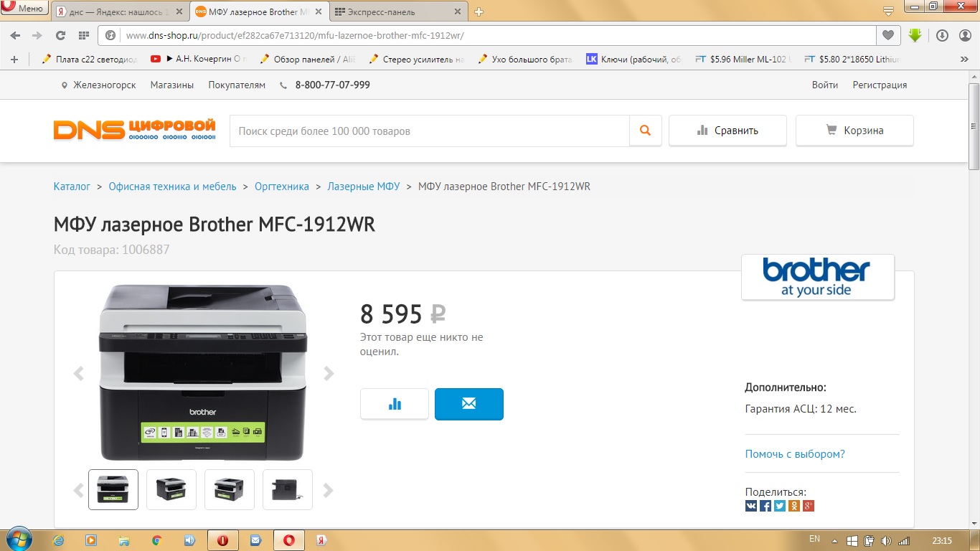Open bookmark Плата с22 светодиод
This screenshot has width=980, height=551.
point(90,60)
